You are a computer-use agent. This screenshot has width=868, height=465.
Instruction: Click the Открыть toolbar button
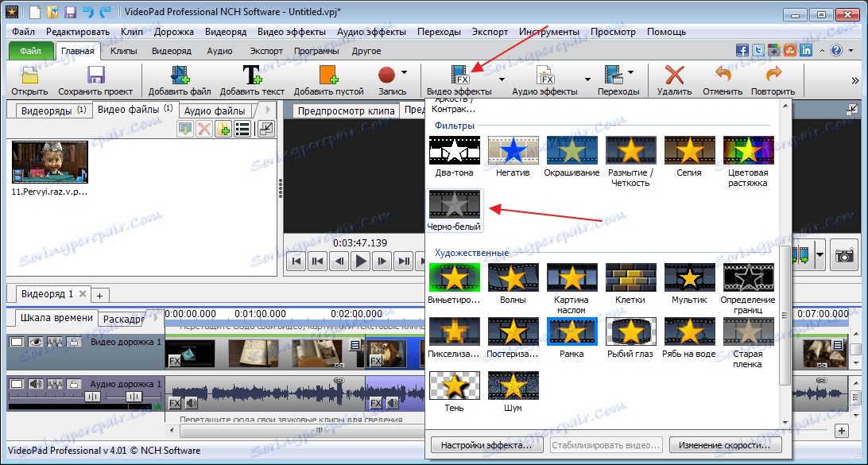(x=29, y=80)
